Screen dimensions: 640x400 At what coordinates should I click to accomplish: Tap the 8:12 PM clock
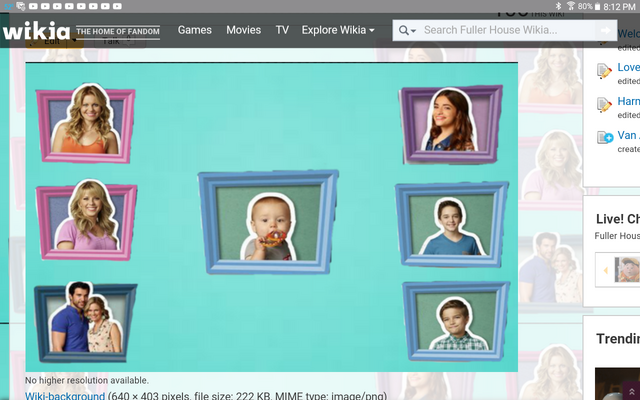point(619,7)
